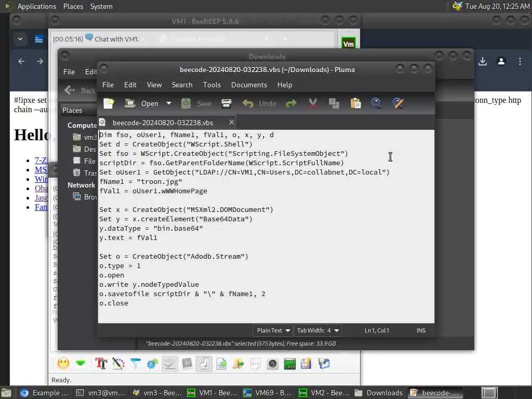
Task: Click the browser forward arrow
Action: 39,61
